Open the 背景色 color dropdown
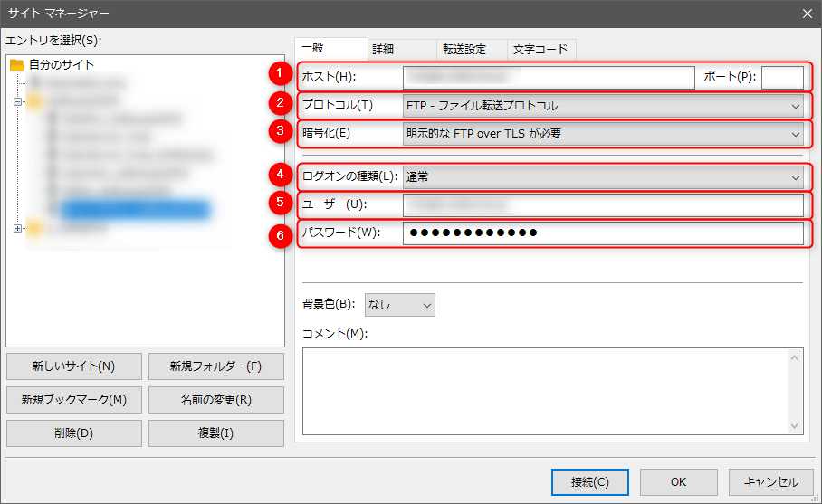Image resolution: width=822 pixels, height=504 pixels. pyautogui.click(x=399, y=305)
